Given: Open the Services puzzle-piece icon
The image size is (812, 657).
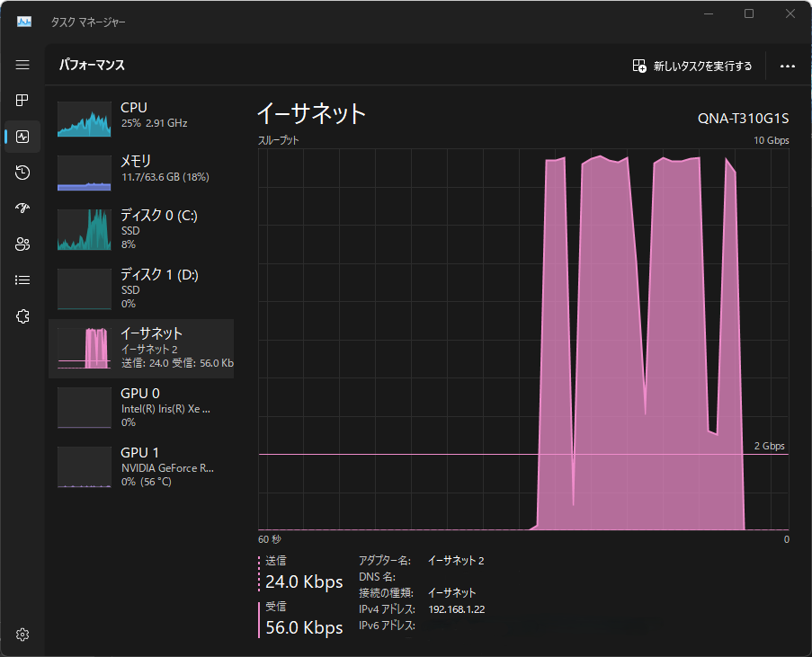Looking at the screenshot, I should point(22,316).
